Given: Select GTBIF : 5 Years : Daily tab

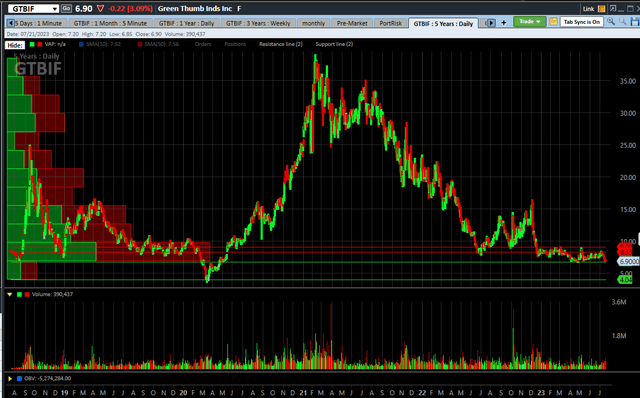Looking at the screenshot, I should [x=443, y=23].
